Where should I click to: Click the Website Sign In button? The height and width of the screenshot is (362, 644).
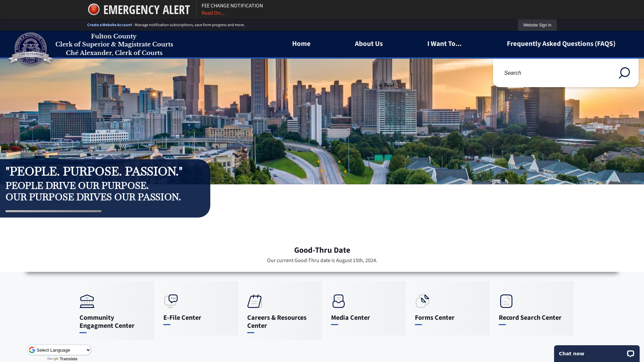click(x=537, y=25)
